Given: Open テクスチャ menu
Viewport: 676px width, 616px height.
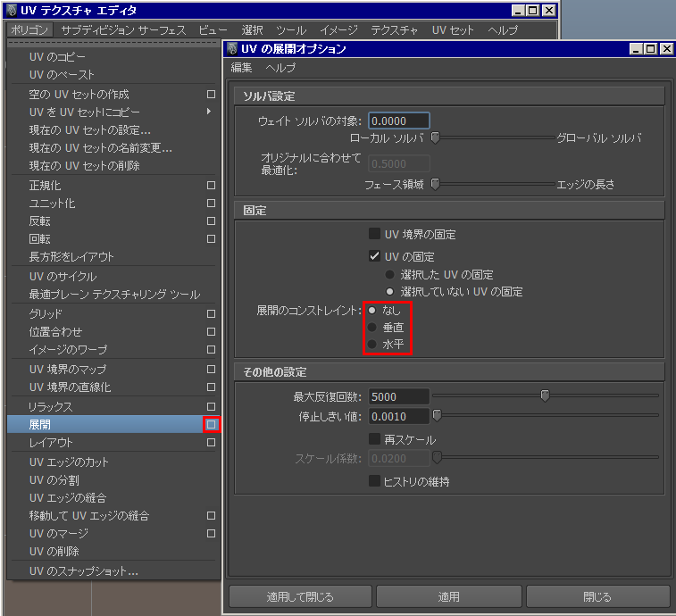Looking at the screenshot, I should click(x=394, y=30).
